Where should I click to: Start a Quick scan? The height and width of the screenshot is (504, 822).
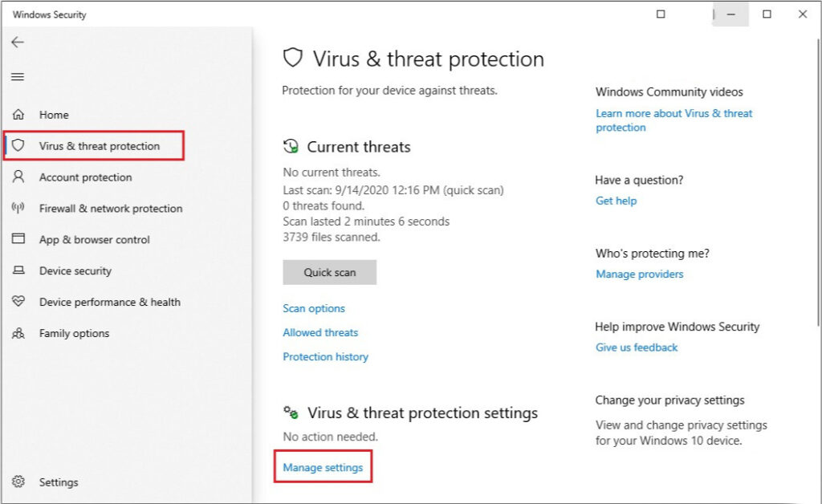pyautogui.click(x=329, y=272)
